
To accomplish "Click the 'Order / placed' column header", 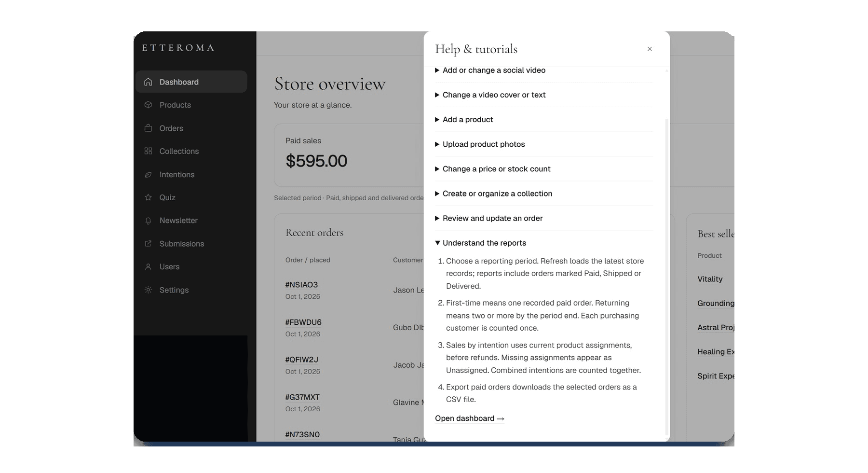I will click(x=308, y=260).
